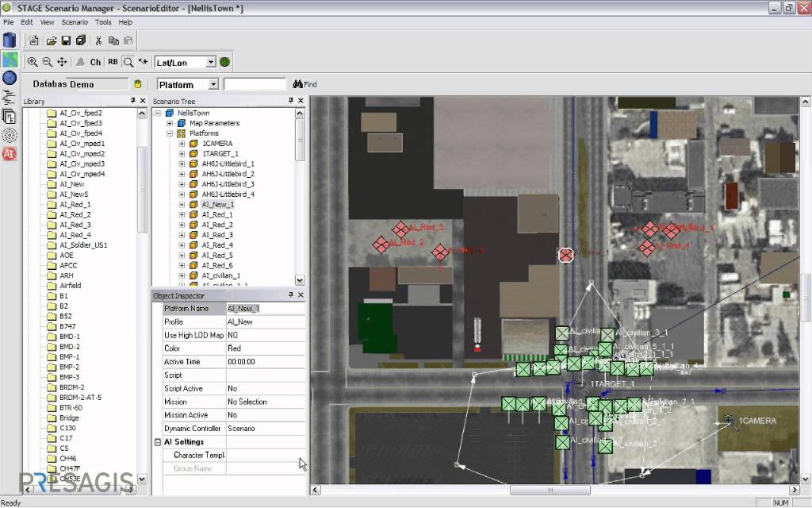
Task: Click the green globe toolbar icon
Action: pyautogui.click(x=224, y=62)
